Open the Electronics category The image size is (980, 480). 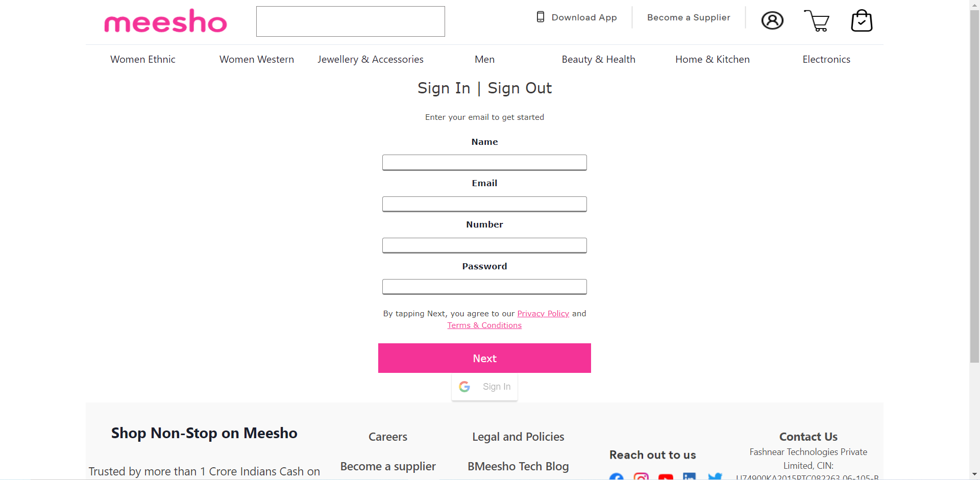826,59
